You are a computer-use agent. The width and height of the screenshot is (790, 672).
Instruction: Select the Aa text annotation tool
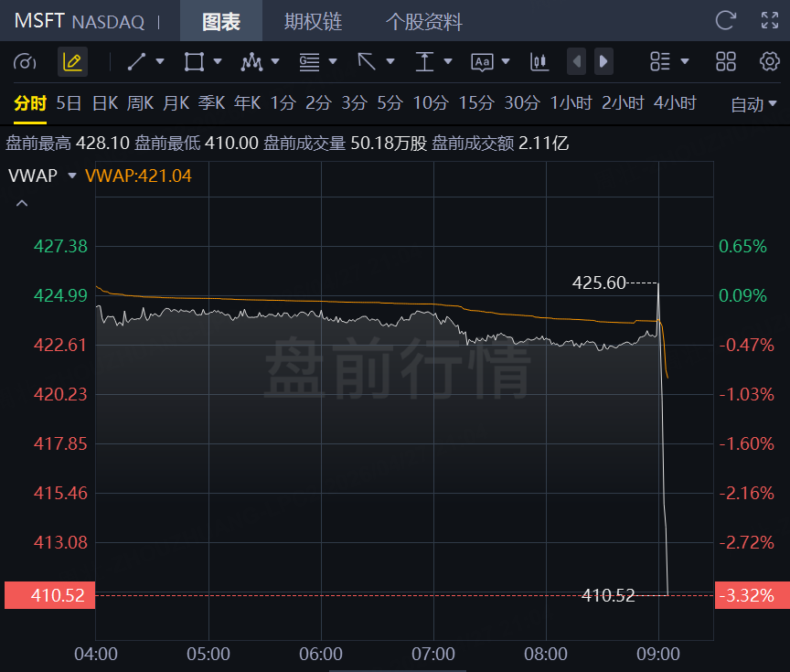(482, 62)
